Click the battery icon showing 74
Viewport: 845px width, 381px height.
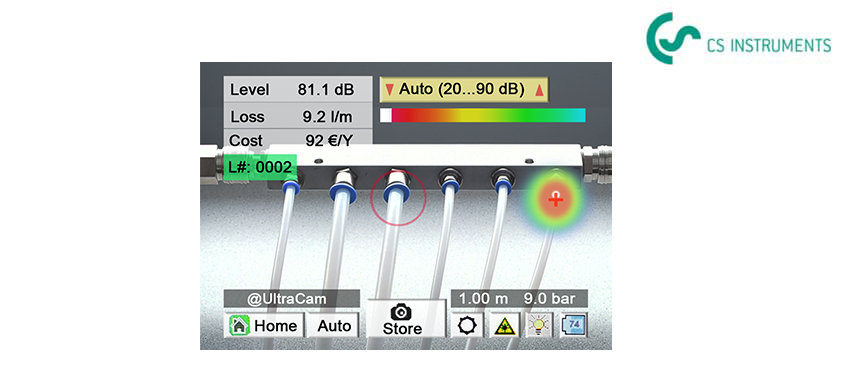573,325
